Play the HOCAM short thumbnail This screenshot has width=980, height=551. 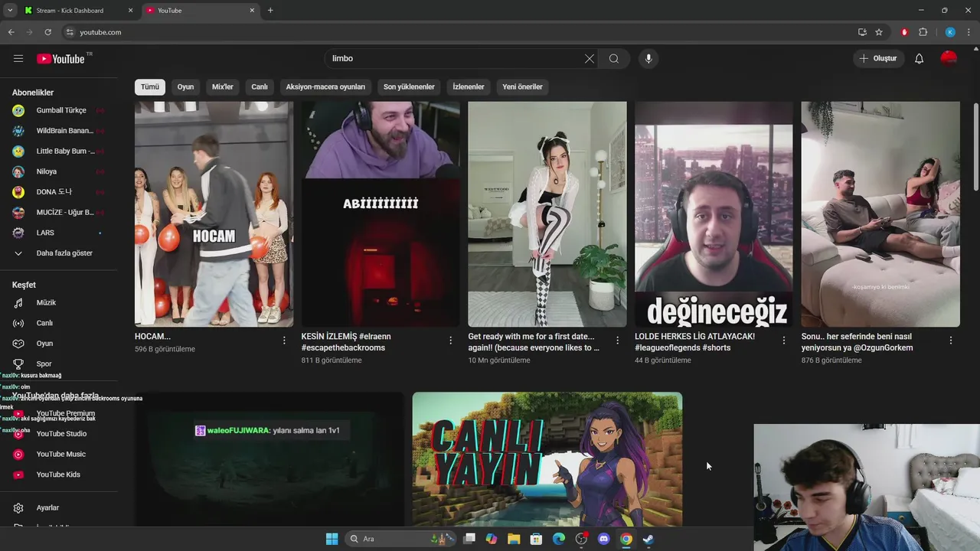click(x=214, y=214)
